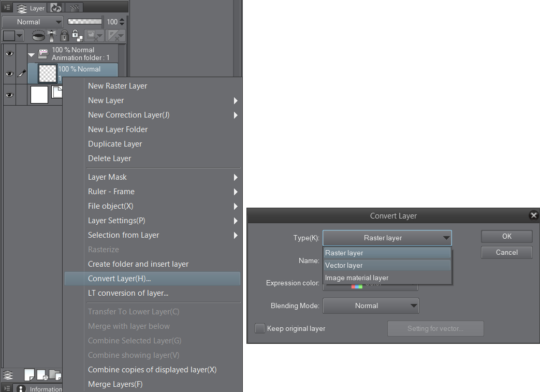Image resolution: width=540 pixels, height=392 pixels.
Task: Toggle Clip to Layer Below icon
Action: pos(38,36)
